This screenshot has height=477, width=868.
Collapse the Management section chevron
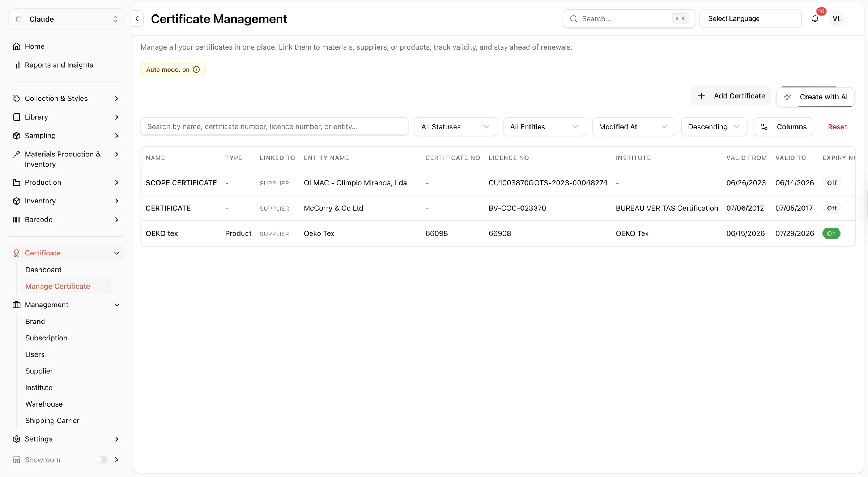tap(116, 305)
